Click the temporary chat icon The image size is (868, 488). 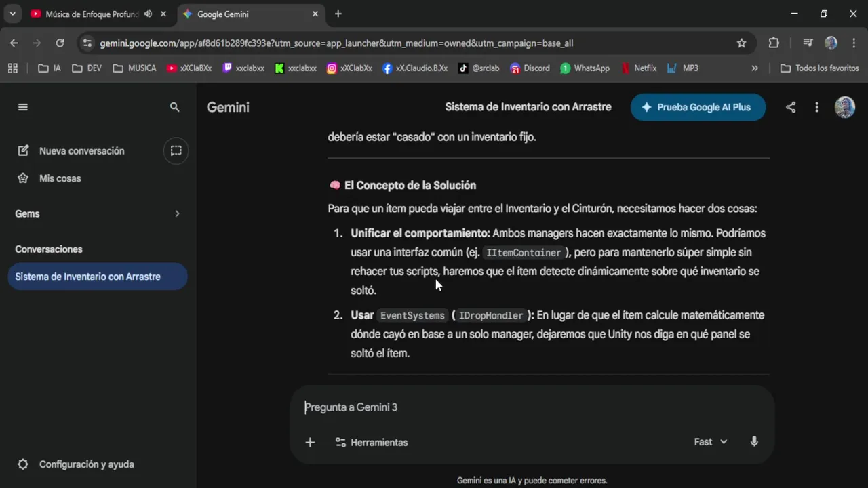point(176,150)
